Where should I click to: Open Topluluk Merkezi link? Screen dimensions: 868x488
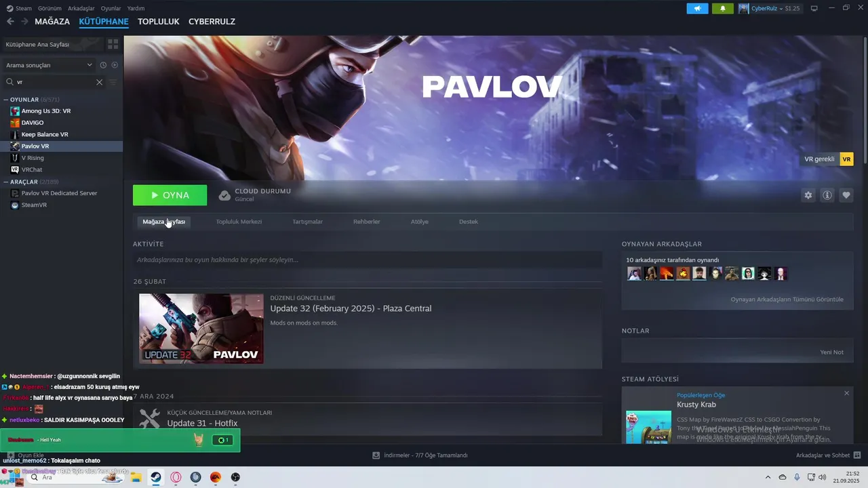coord(239,222)
